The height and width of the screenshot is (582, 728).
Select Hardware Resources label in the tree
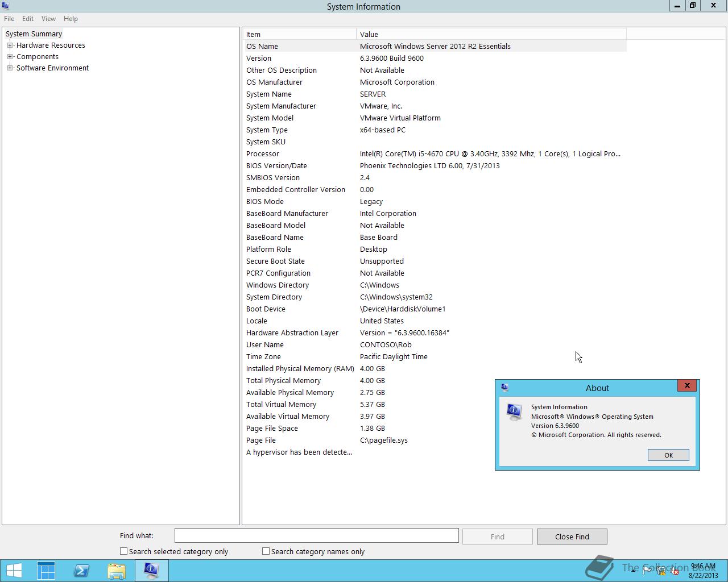tap(51, 45)
